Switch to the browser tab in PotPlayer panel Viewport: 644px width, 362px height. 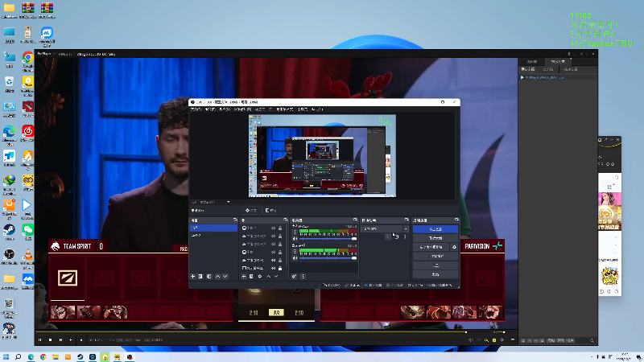click(532, 62)
